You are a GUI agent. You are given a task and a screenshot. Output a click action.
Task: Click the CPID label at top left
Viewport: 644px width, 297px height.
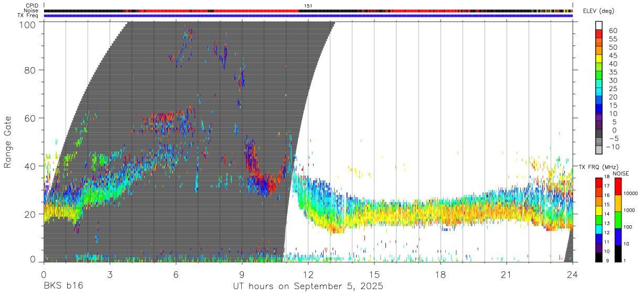[32, 6]
